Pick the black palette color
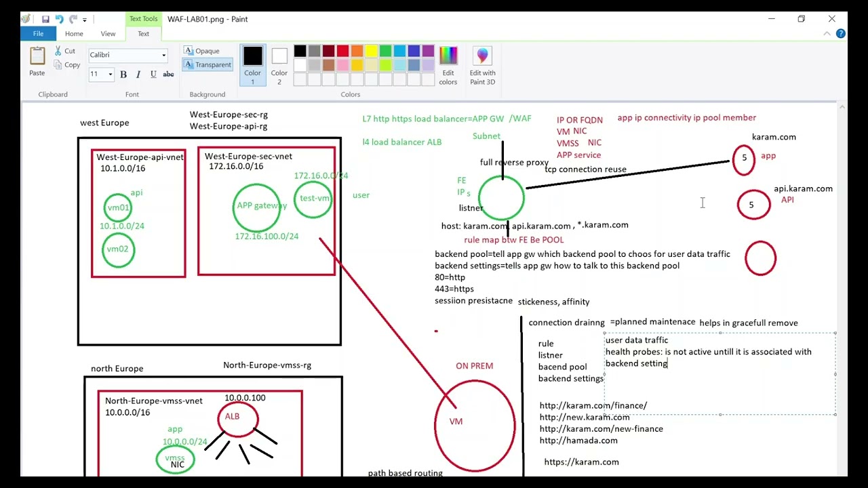Image resolution: width=868 pixels, height=488 pixels. point(300,52)
